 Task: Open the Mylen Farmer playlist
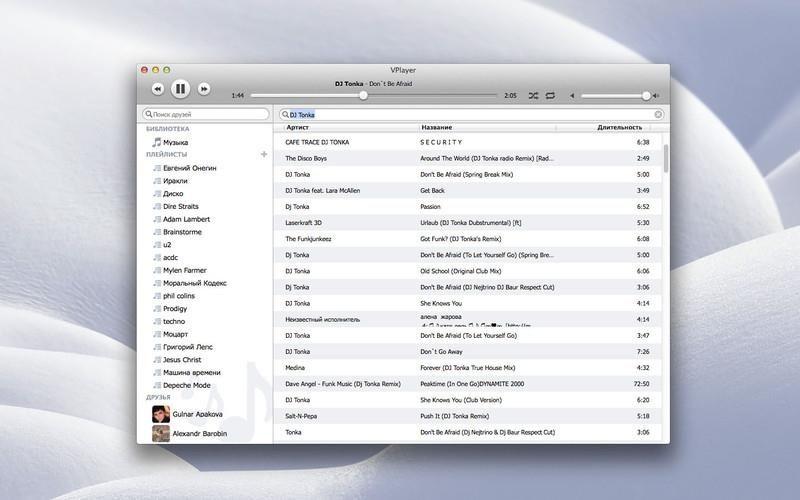(185, 270)
